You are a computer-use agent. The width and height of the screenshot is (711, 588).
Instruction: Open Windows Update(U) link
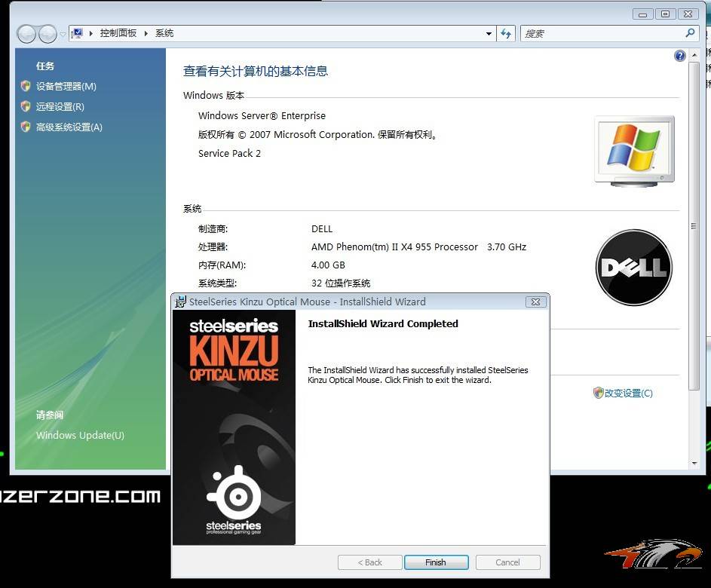pyautogui.click(x=80, y=435)
